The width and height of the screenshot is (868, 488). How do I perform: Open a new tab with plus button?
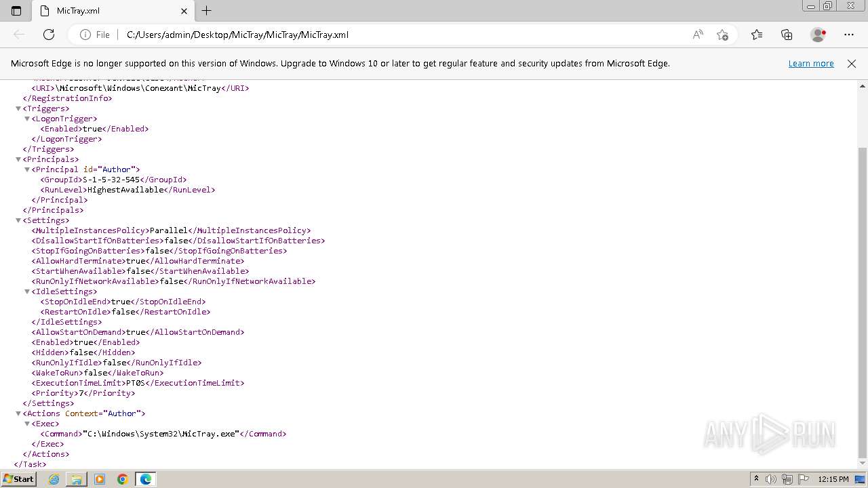click(207, 11)
